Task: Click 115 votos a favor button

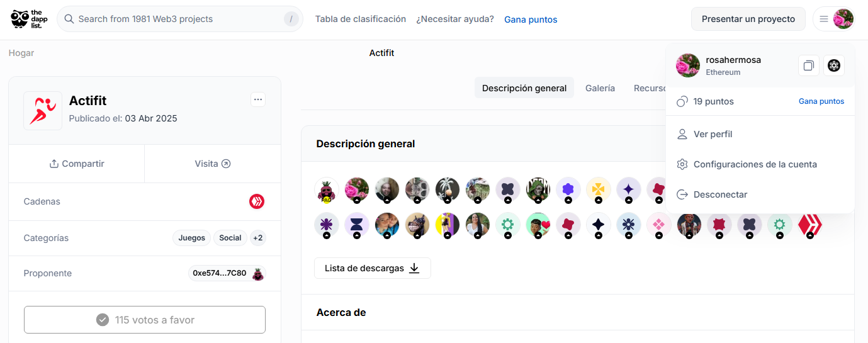Action: pyautogui.click(x=145, y=320)
